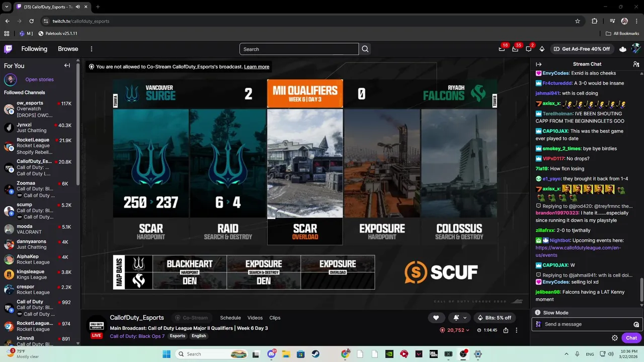This screenshot has height=362, width=644.
Task: Click the Turbo crown icon
Action: click(x=623, y=49)
